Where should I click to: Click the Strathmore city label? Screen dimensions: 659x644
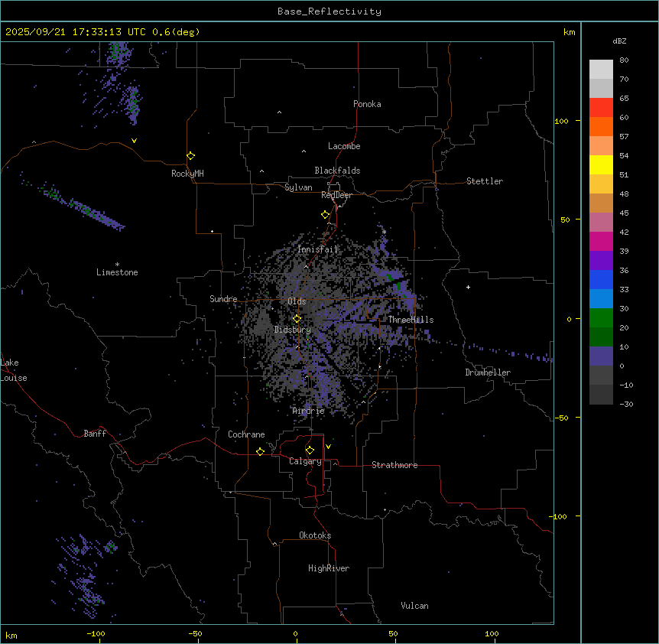(x=394, y=465)
